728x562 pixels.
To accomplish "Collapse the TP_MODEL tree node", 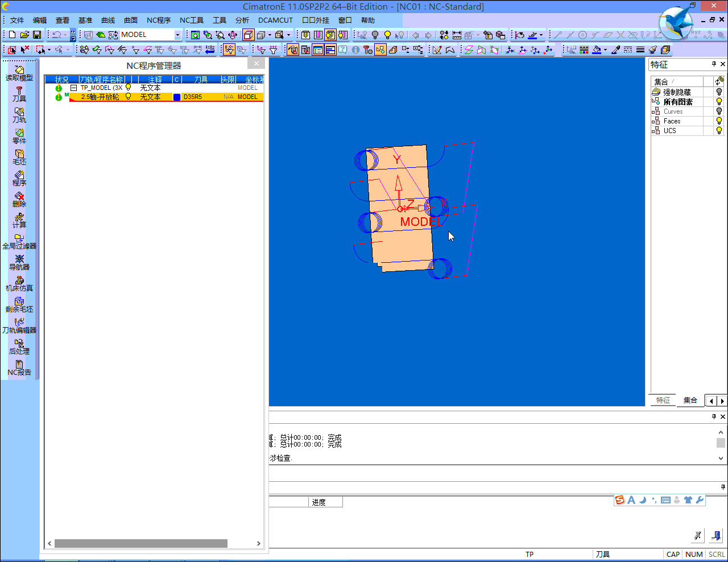I will click(73, 88).
